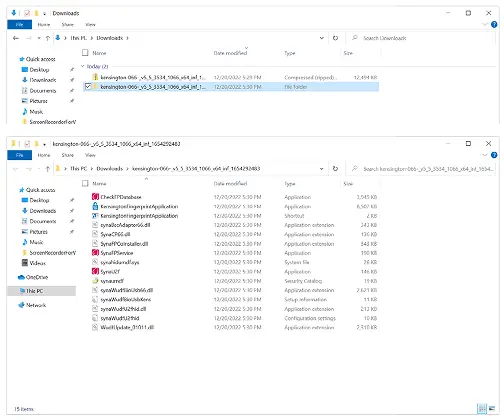504x420 pixels.
Task: Toggle the select-all checkbox in the kensington folder window
Action: tap(85, 183)
